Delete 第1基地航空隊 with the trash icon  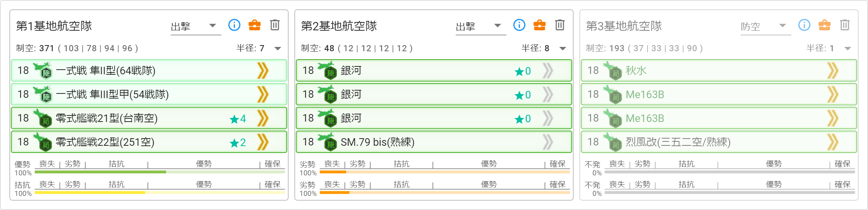275,25
